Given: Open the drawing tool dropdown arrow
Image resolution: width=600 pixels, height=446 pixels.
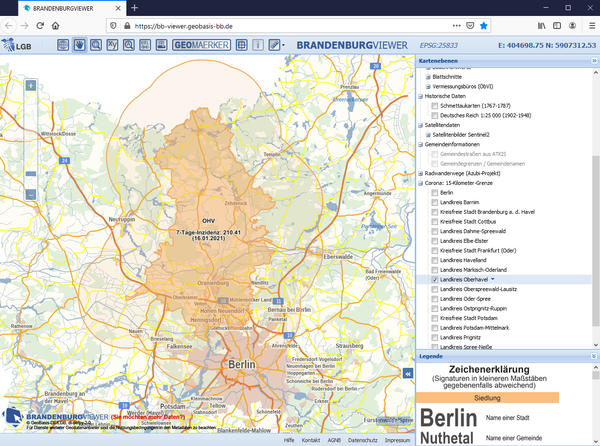Looking at the screenshot, I should 283,45.
